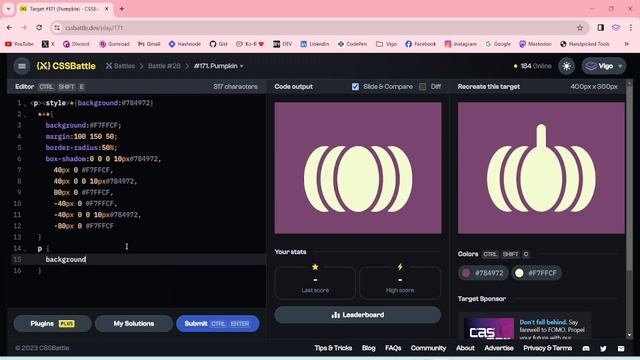Place cursor on the background line in editor
This screenshot has width=640, height=360.
139,260
